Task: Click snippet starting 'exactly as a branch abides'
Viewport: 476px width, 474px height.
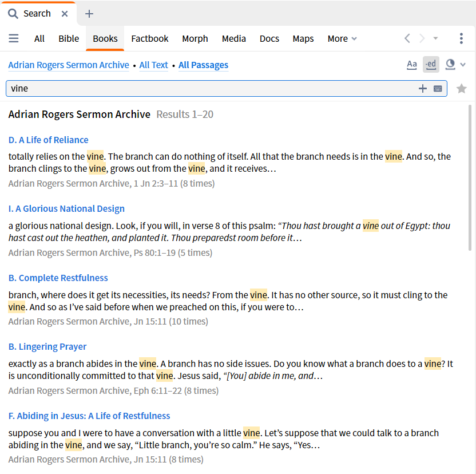Action: click(231, 370)
